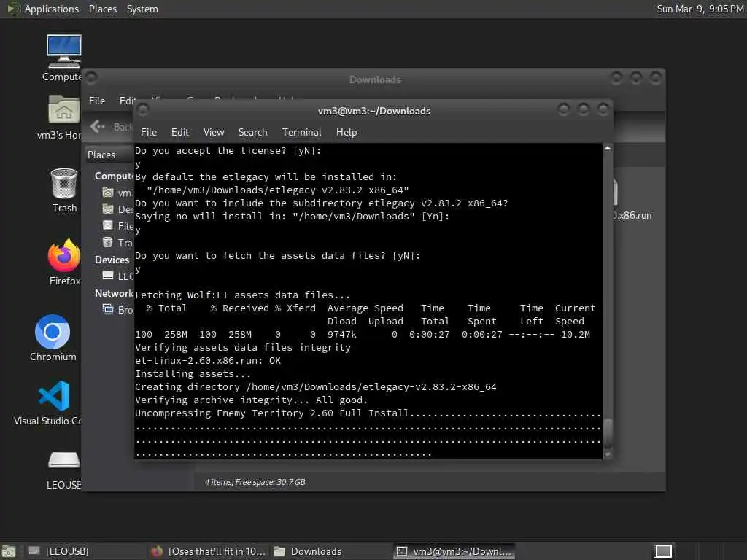
Task: Click the terminal window menu button
Action: tap(143, 110)
